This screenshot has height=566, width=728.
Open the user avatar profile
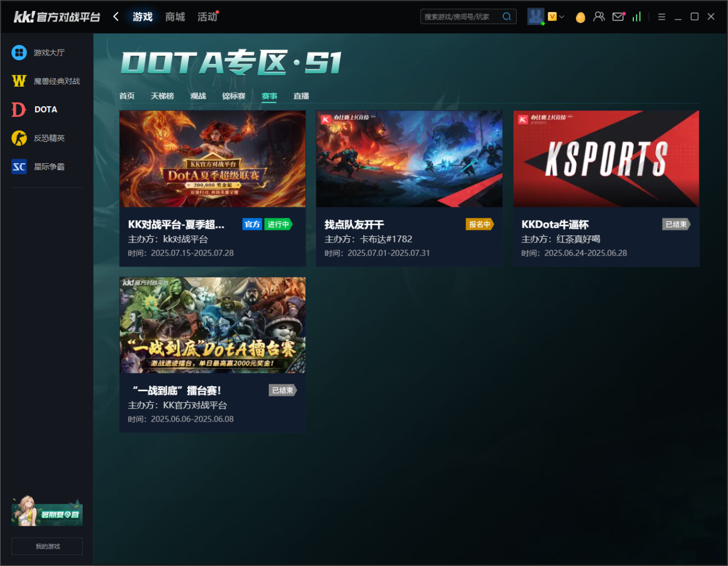pos(536,16)
